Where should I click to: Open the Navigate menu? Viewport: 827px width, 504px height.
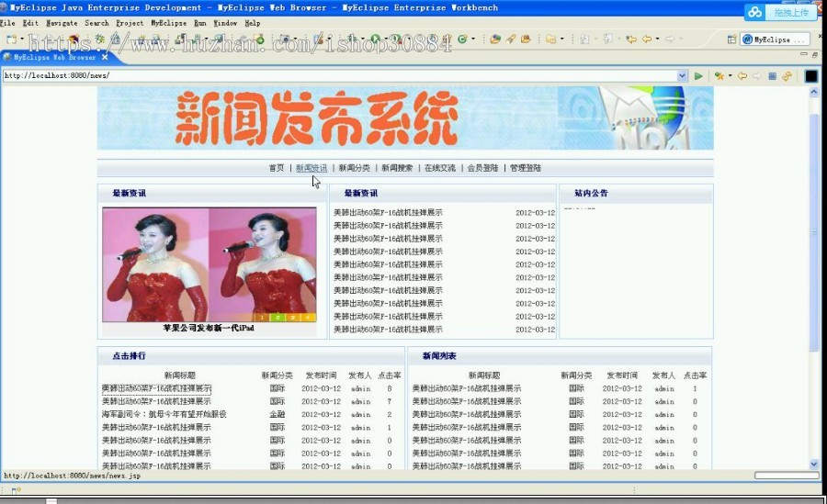pyautogui.click(x=62, y=23)
